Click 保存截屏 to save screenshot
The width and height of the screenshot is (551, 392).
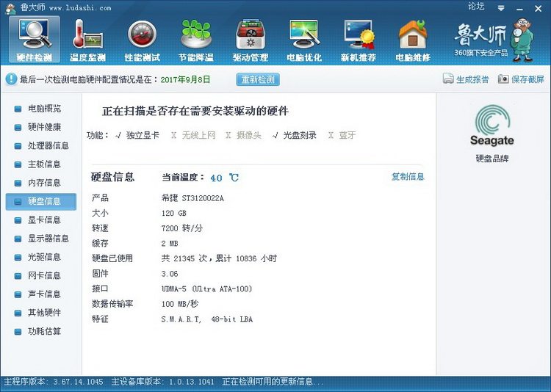521,79
